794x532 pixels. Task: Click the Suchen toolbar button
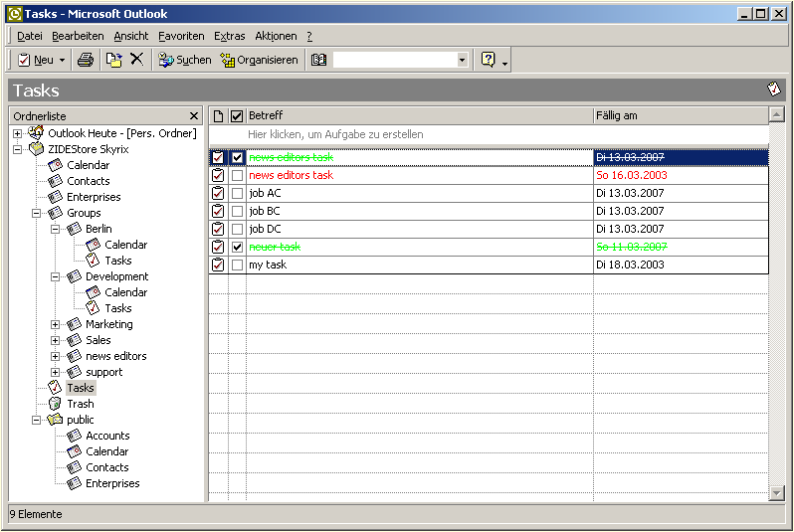[184, 60]
